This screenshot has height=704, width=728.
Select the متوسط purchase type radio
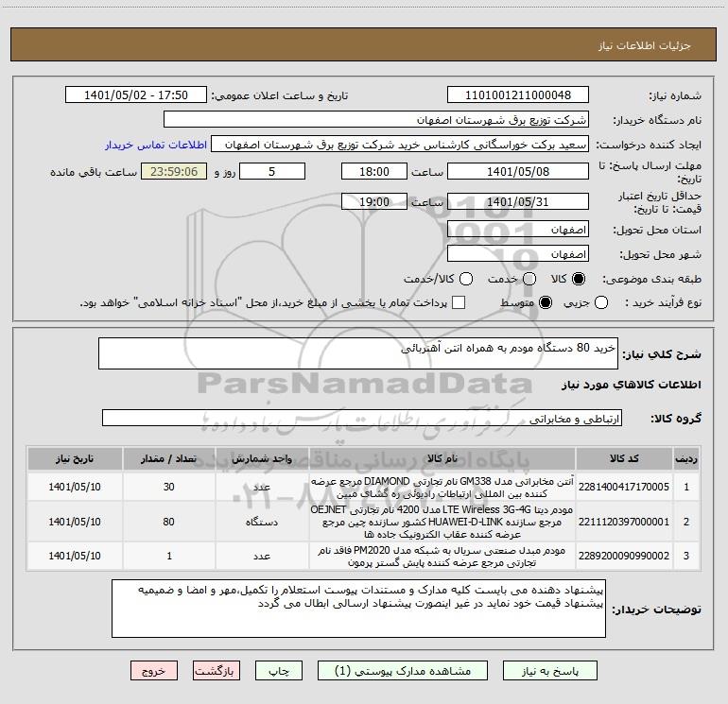point(546,302)
